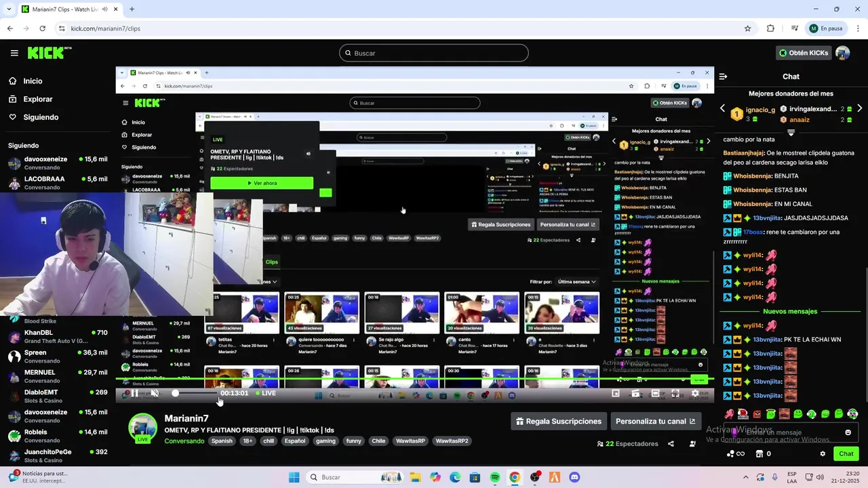Adjust the player volume slider
868x488 pixels.
point(195,393)
